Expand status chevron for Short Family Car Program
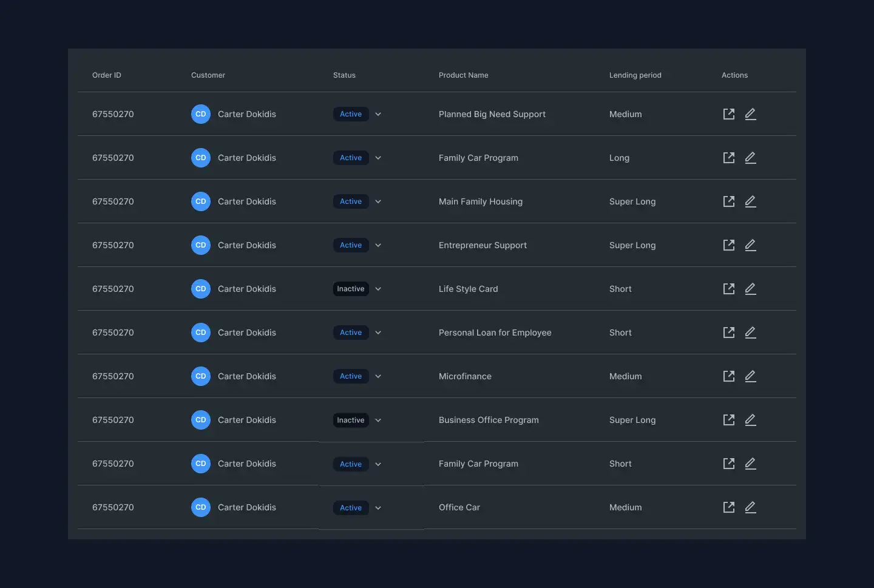874x588 pixels. (x=378, y=464)
